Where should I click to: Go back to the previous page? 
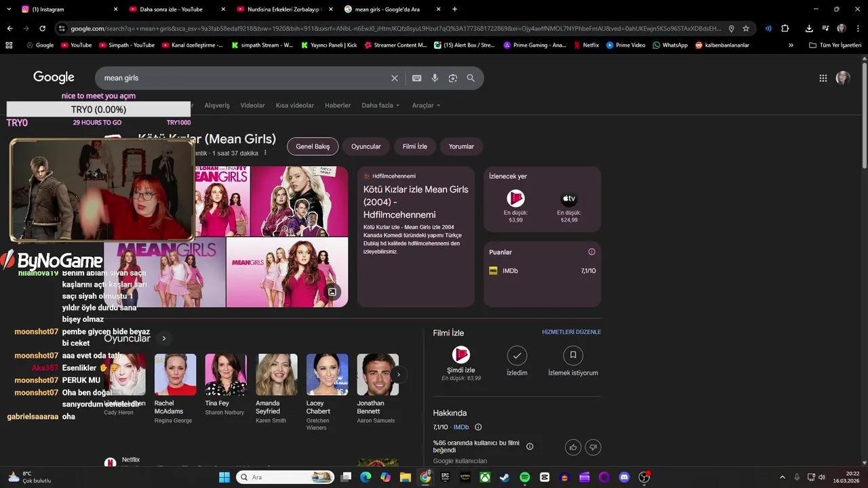pos(9,28)
